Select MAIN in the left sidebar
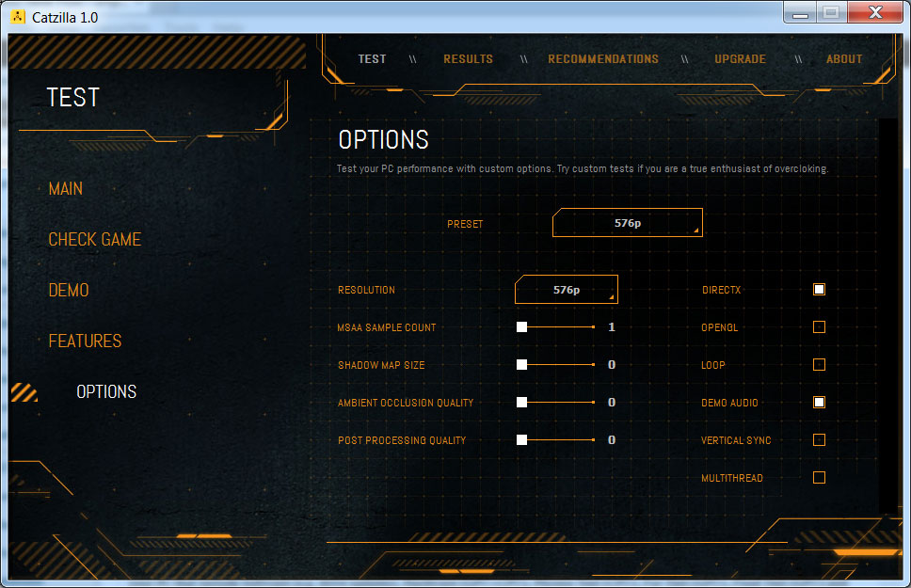Image resolution: width=911 pixels, height=588 pixels. (66, 189)
